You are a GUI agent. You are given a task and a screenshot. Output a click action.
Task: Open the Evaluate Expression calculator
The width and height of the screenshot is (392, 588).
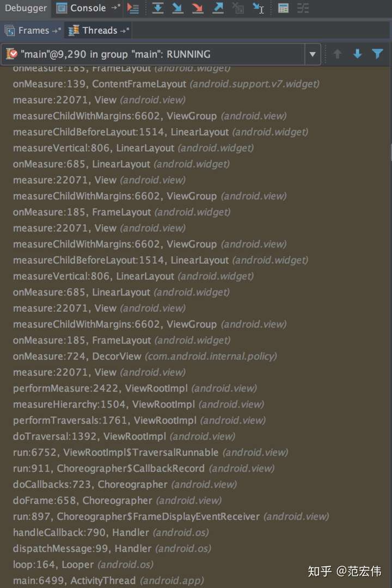pyautogui.click(x=283, y=8)
